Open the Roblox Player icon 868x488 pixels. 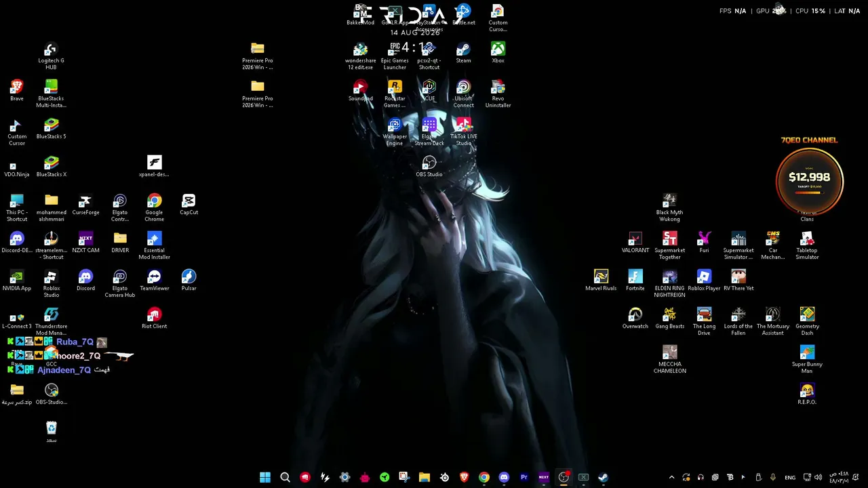(704, 281)
